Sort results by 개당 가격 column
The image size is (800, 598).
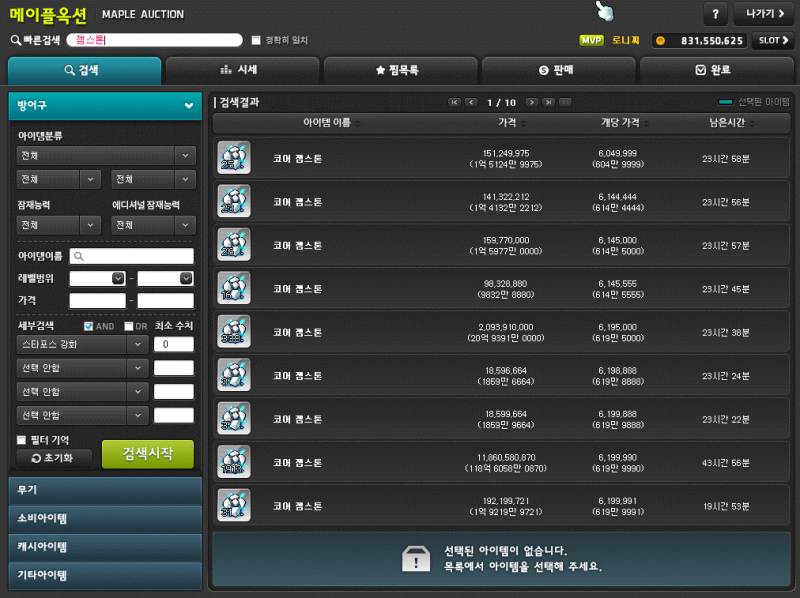[624, 123]
